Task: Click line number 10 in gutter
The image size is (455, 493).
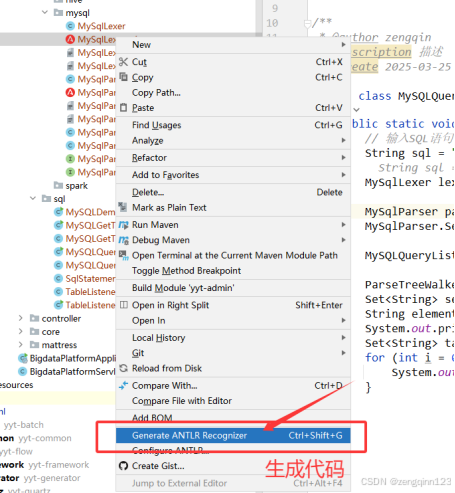Action: 272,23
